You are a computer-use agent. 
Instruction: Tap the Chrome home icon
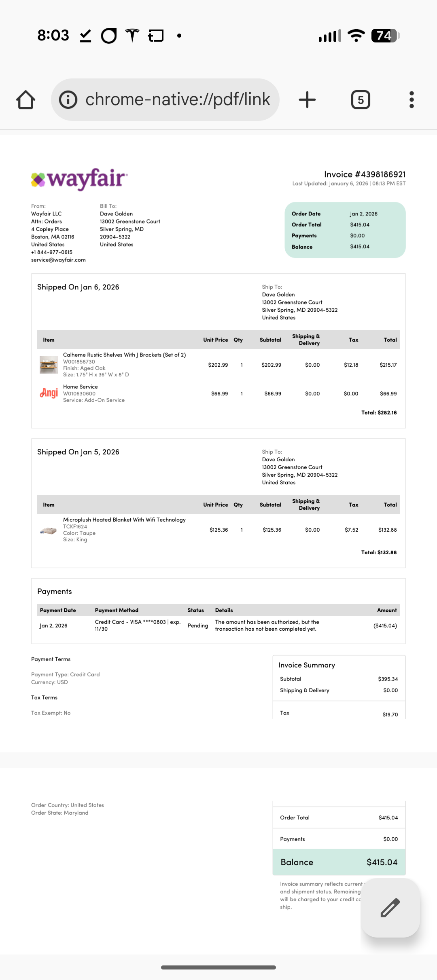tap(25, 99)
